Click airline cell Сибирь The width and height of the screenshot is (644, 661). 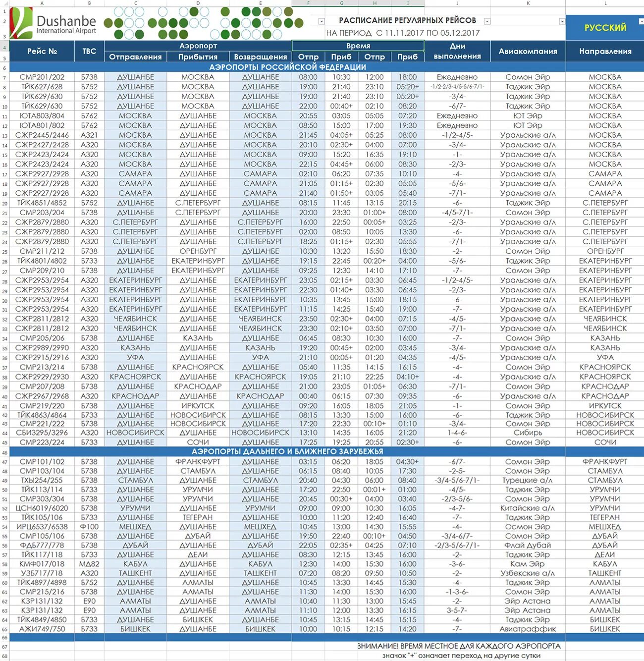point(528,433)
